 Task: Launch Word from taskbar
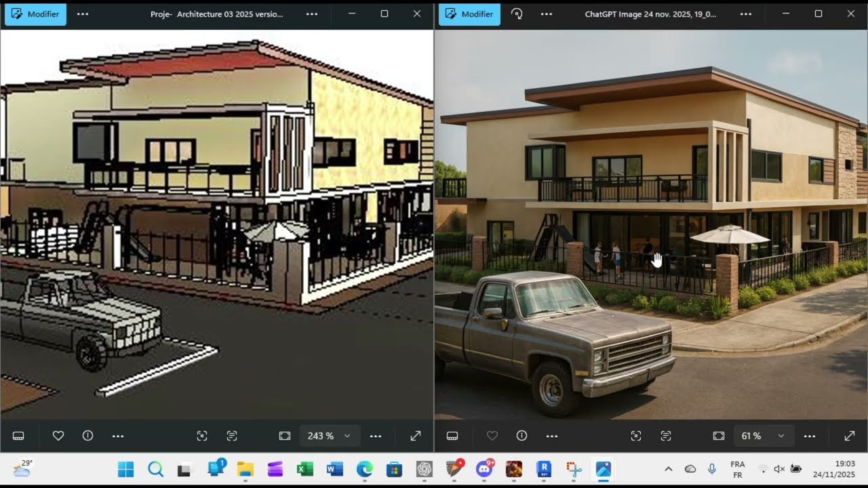(334, 469)
